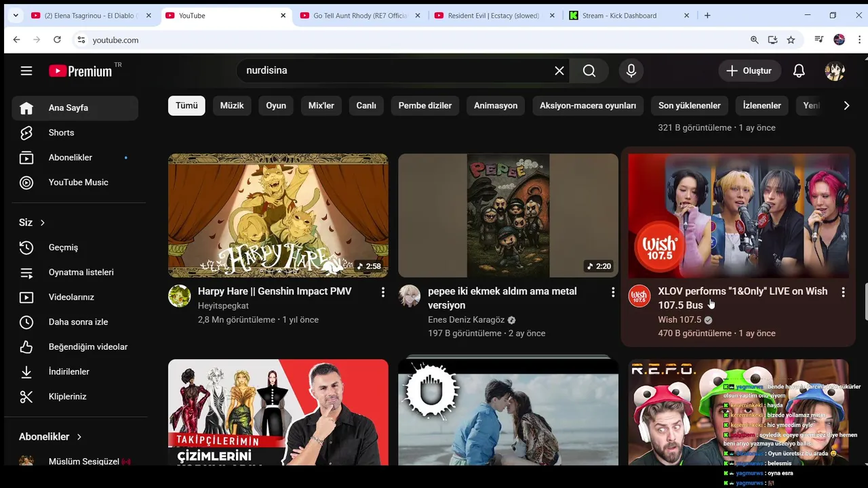Select the Son yüklenenler chip
The height and width of the screenshot is (488, 868).
pos(690,105)
